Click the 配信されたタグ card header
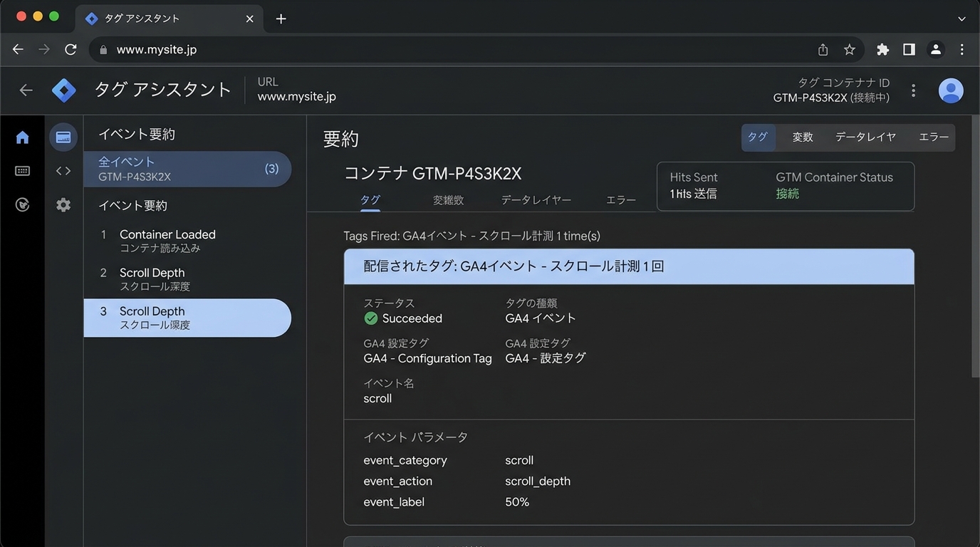 [x=629, y=266]
